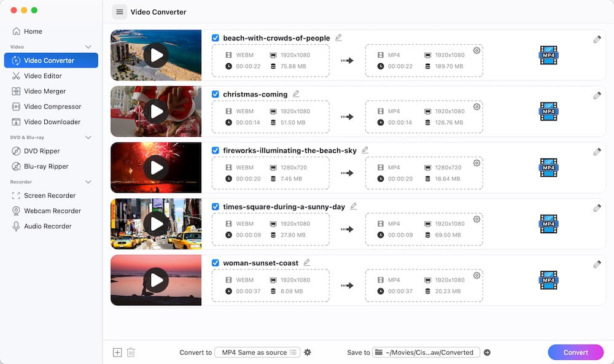Start conversion with the Convert button
Viewport: 614px width, 364px height.
576,352
